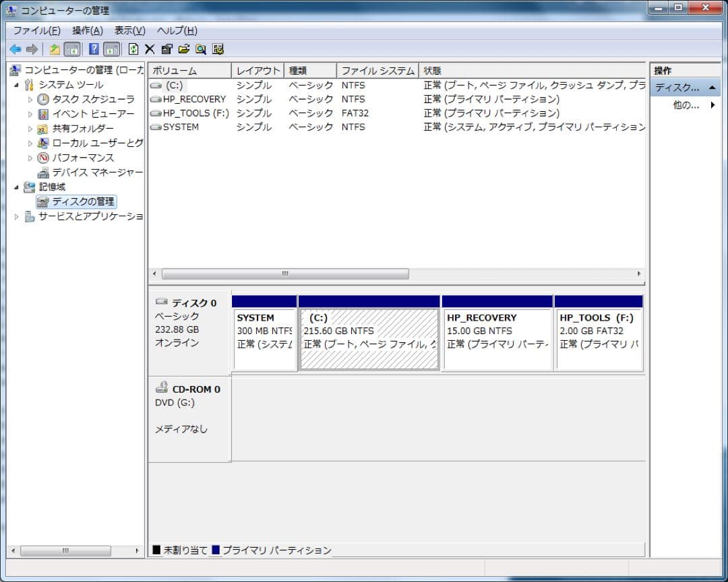The width and height of the screenshot is (728, 582).
Task: Click the HP_TOOLS (F:) 2.00 GB partition
Action: 599,333
